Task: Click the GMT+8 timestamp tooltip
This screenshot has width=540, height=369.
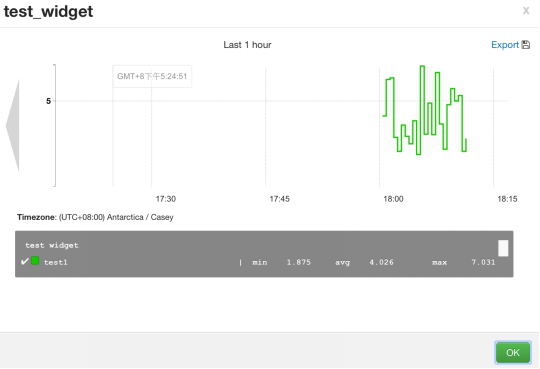Action: pyautogui.click(x=152, y=76)
